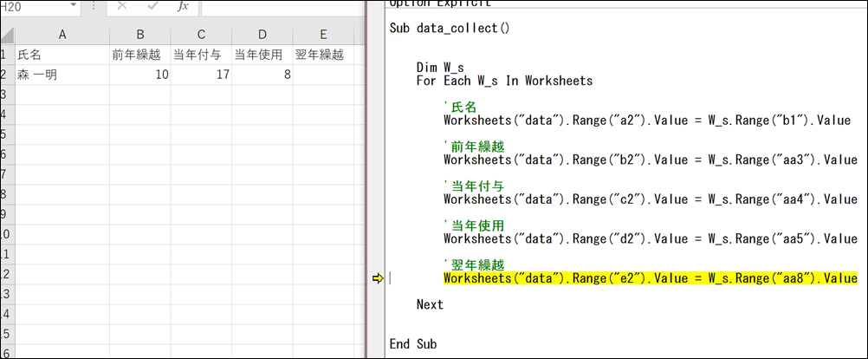This screenshot has width=868, height=359.
Task: Click the formula bar Enter checkmark icon
Action: (152, 7)
